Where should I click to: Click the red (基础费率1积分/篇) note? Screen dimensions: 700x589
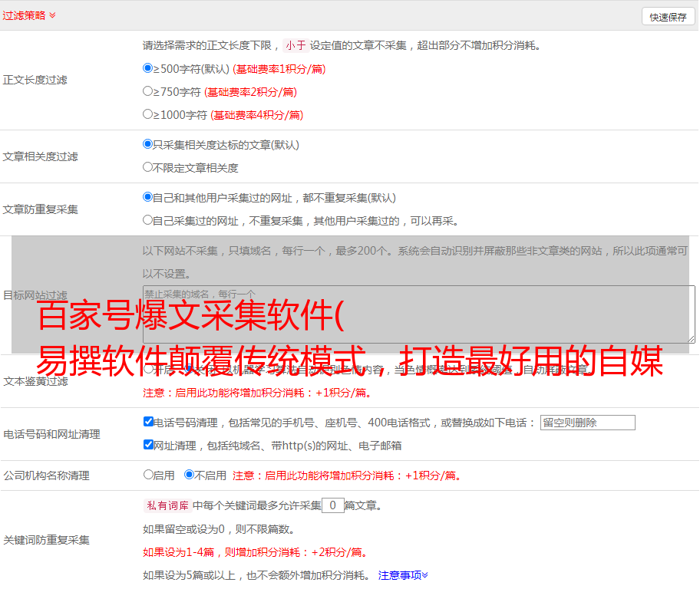(279, 69)
